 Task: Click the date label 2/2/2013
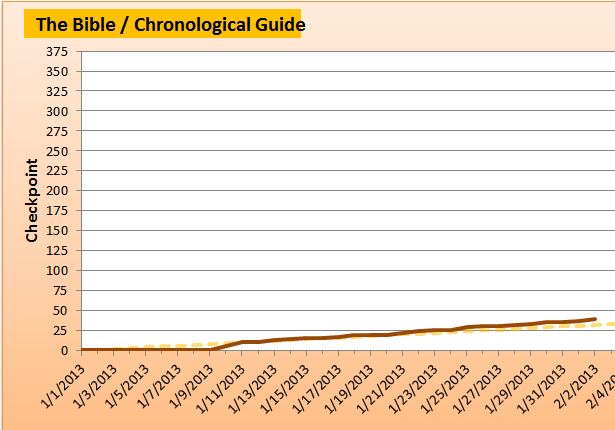pyautogui.click(x=577, y=386)
